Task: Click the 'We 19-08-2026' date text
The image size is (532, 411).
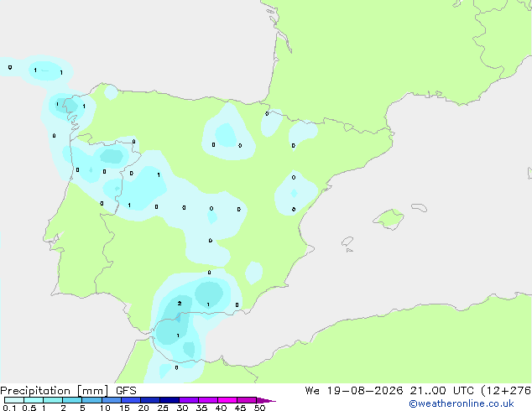Action: [354, 391]
